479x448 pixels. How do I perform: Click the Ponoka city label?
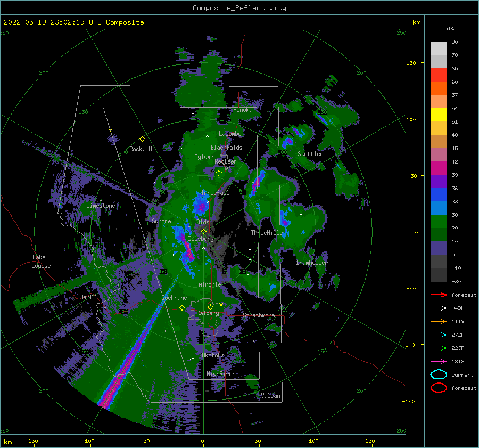(x=243, y=110)
